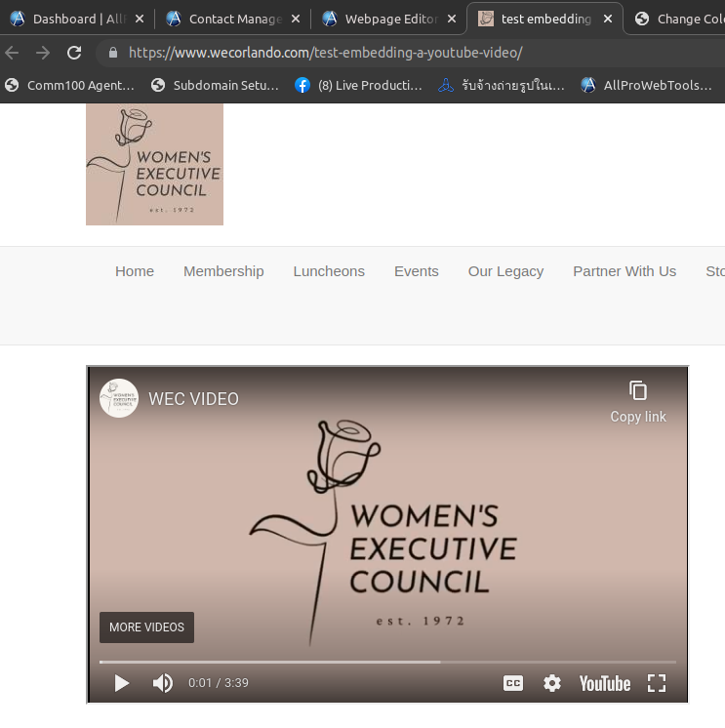Viewport: 725px width, 728px height.
Task: Switch to the Contact Manager tab
Action: coord(224,20)
